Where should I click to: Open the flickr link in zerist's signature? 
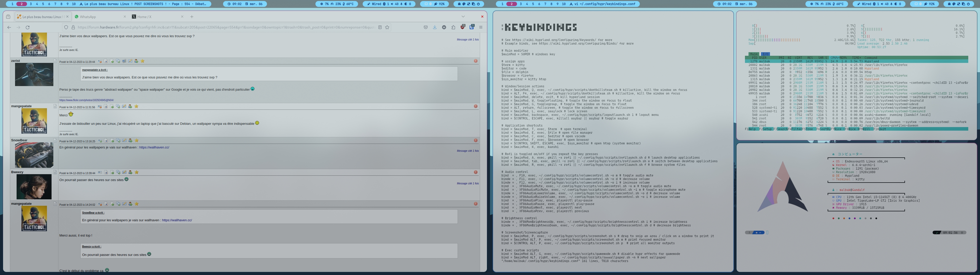[x=86, y=100]
